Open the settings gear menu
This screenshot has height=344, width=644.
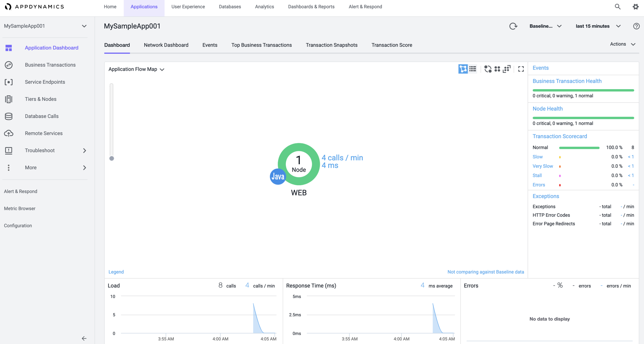pyautogui.click(x=635, y=7)
